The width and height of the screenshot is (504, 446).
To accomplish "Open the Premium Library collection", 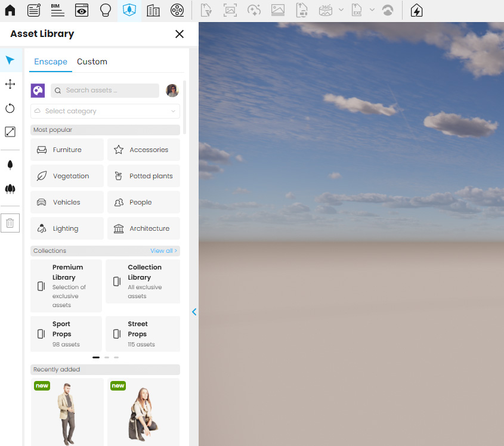I will [x=66, y=286].
